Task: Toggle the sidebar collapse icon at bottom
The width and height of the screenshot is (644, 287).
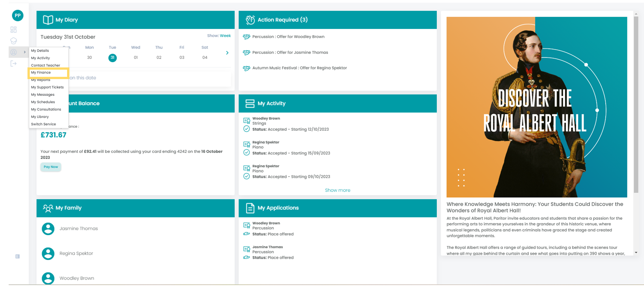Action: coord(17,256)
